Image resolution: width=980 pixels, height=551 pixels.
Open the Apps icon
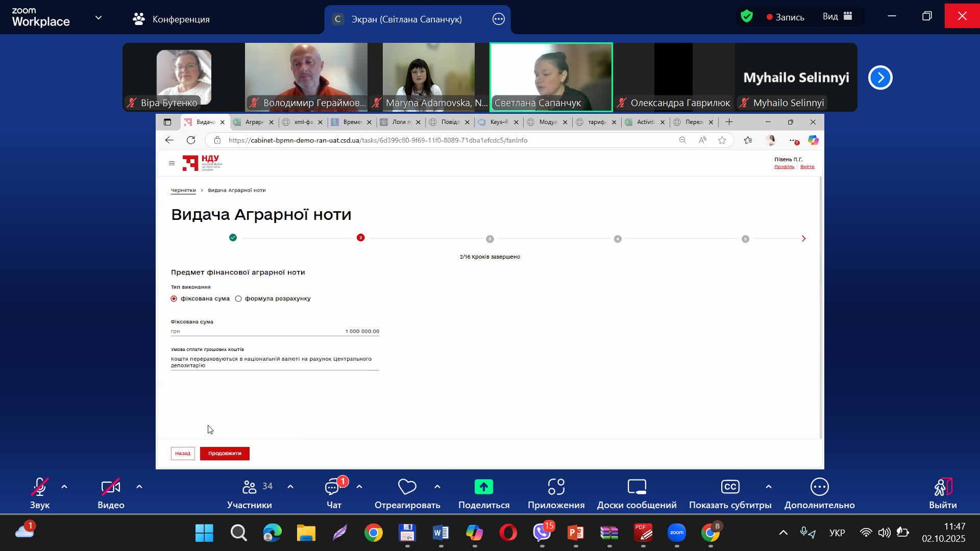556,487
